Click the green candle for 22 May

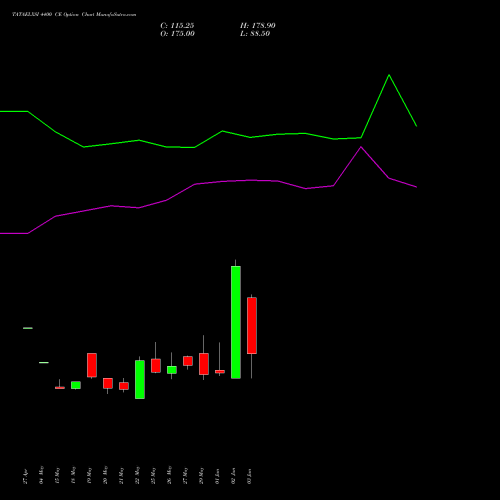pos(140,379)
